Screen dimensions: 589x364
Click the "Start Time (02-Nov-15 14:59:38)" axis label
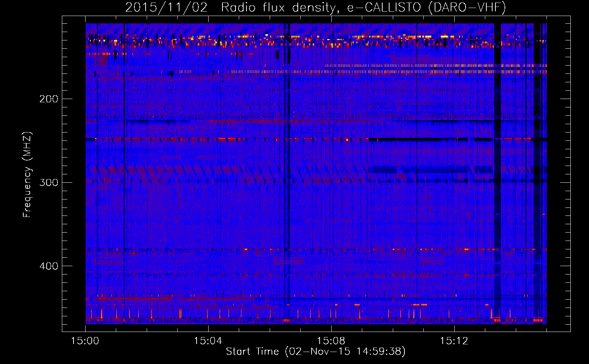tap(316, 352)
